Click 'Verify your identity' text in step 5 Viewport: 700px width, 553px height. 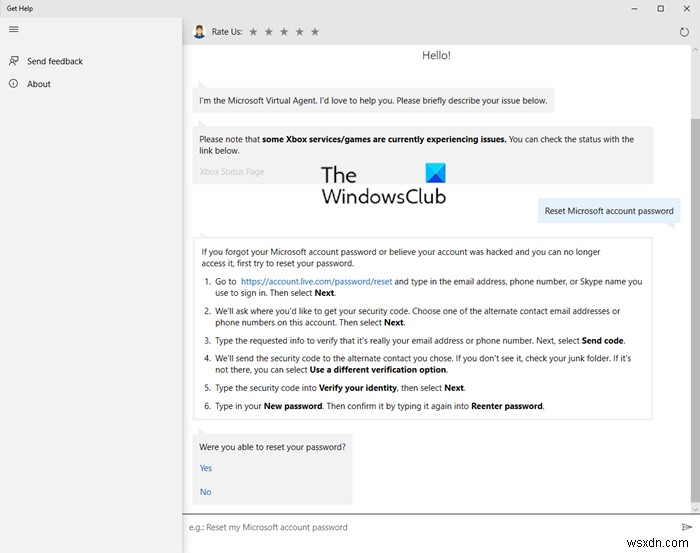coord(358,388)
